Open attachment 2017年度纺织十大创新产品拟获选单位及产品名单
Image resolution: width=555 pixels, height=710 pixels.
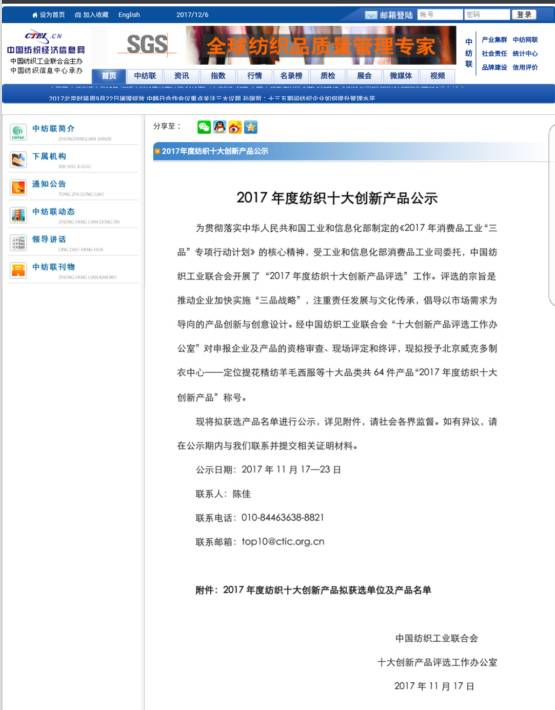[x=313, y=590]
